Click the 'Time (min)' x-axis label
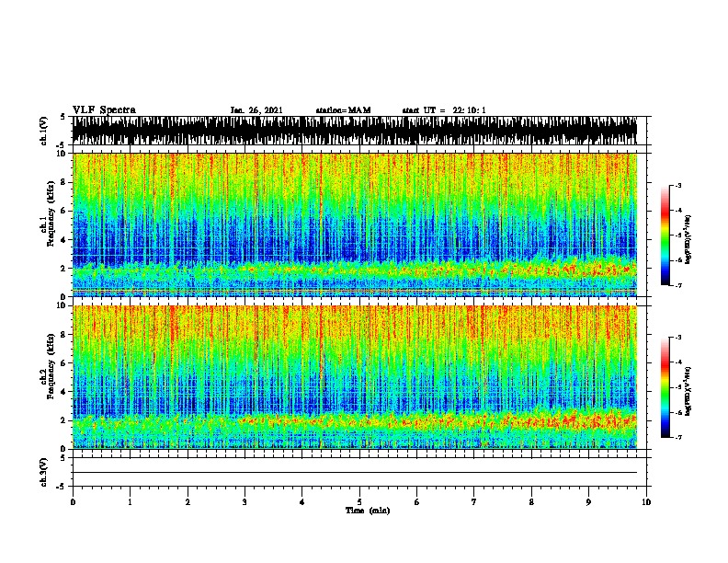This screenshot has height=563, width=728. tap(368, 511)
